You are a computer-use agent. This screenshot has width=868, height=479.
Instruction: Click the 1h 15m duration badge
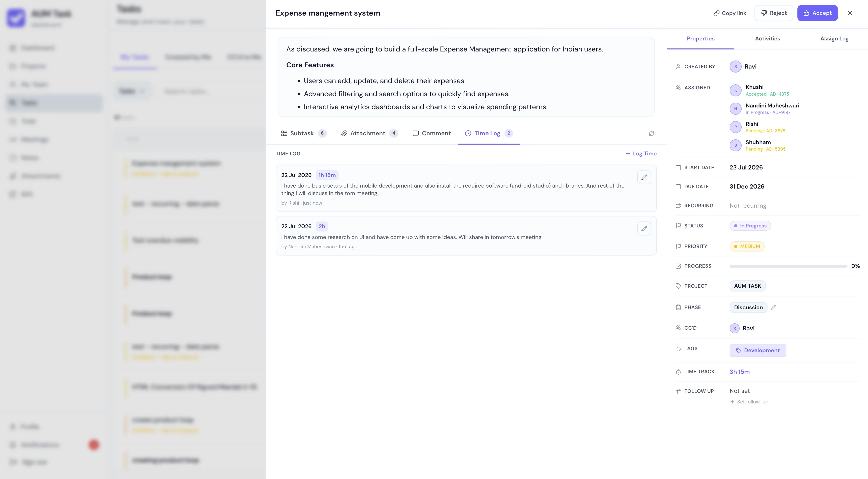[327, 175]
